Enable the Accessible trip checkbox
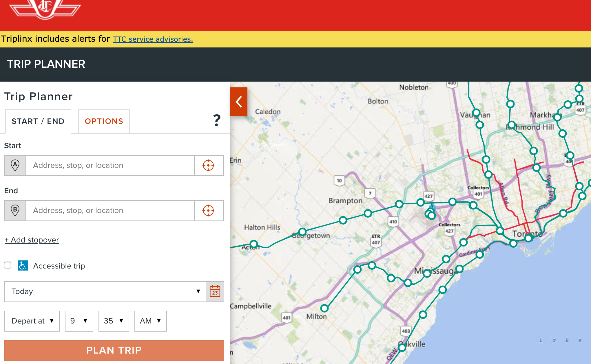Image resolution: width=591 pixels, height=364 pixels. [8, 265]
